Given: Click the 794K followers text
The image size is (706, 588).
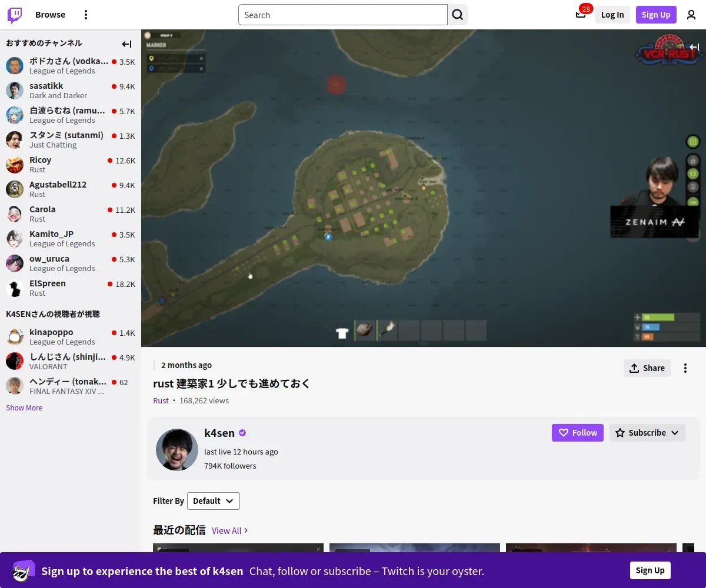Looking at the screenshot, I should 230,466.
